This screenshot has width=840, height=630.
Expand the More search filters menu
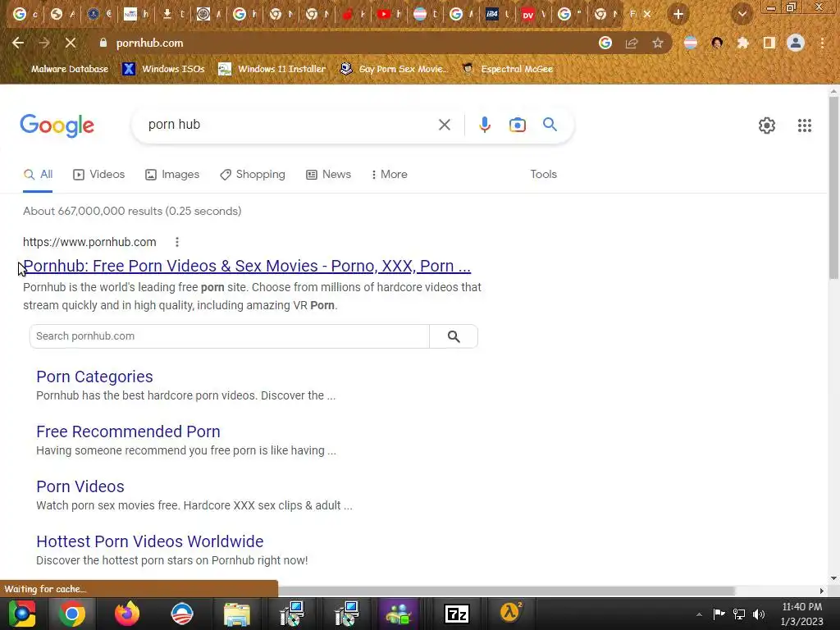click(390, 175)
